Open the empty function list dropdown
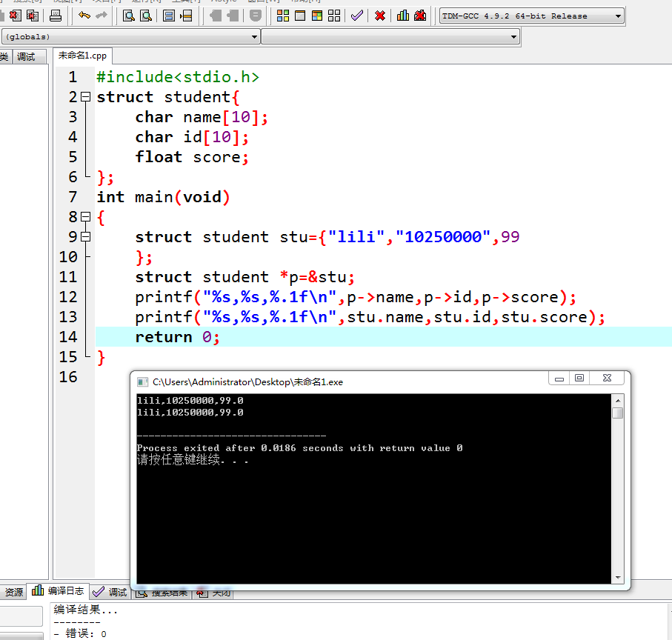The width and height of the screenshot is (672, 640). (390, 37)
